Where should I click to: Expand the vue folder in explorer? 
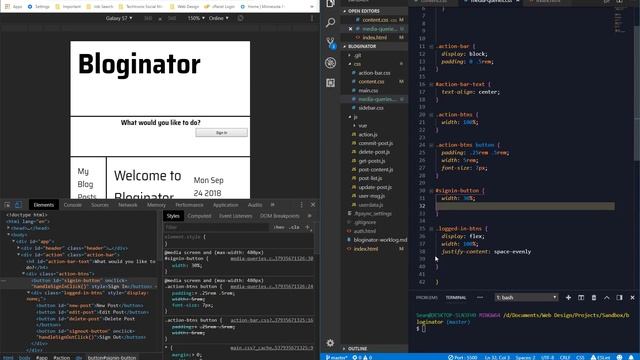pyautogui.click(x=354, y=126)
